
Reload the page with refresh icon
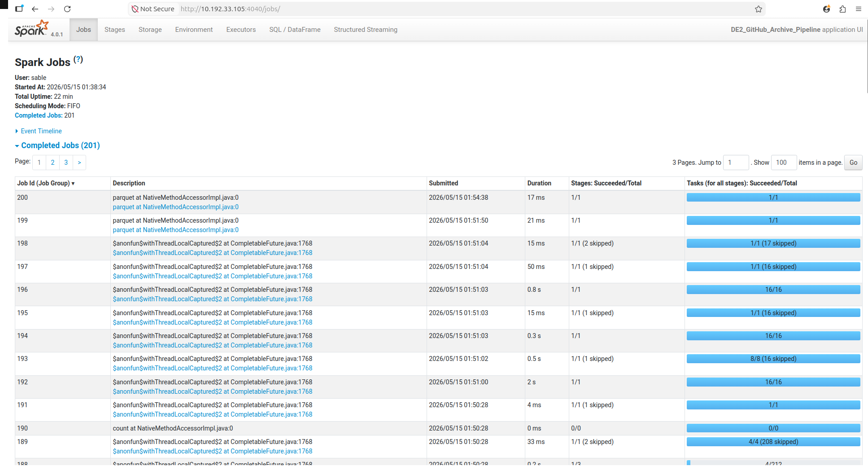click(x=67, y=9)
